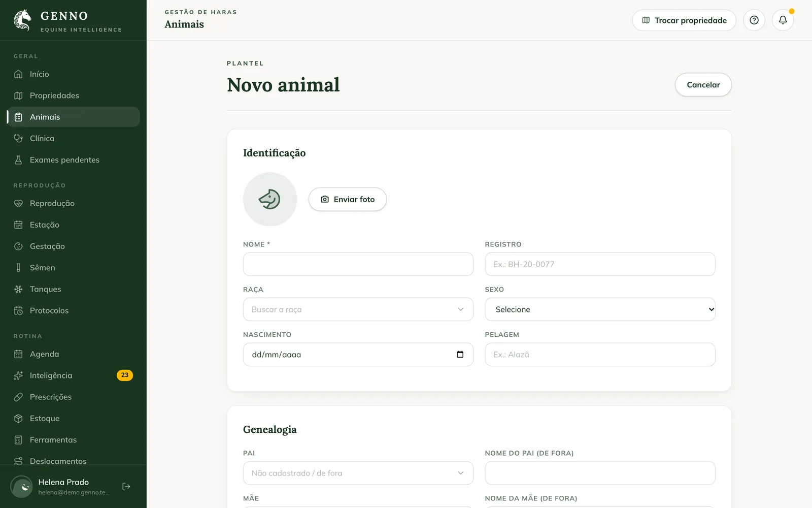This screenshot has height=508, width=812.
Task: Open Deslocamentos in the sidebar
Action: click(74, 461)
